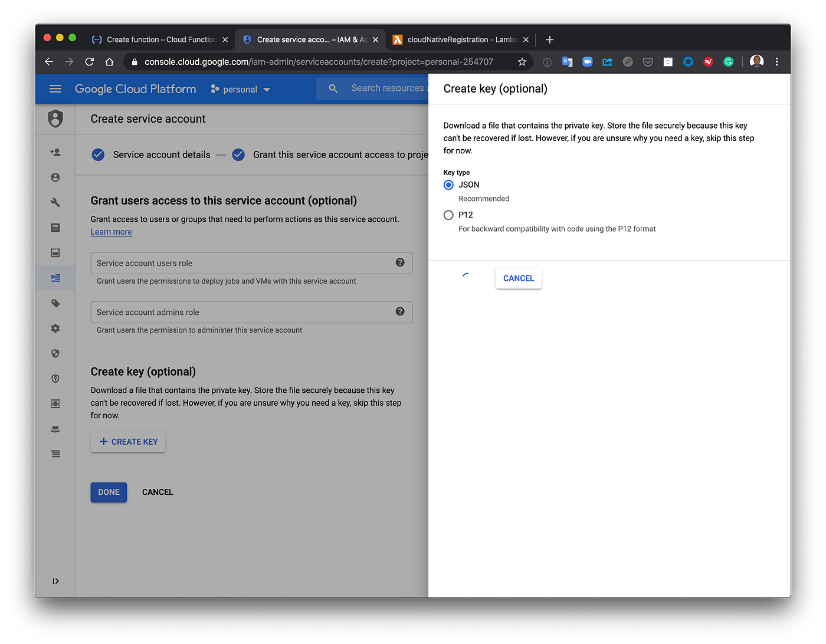Open the IAM section in the sidebar
The image size is (826, 644).
[x=55, y=152]
